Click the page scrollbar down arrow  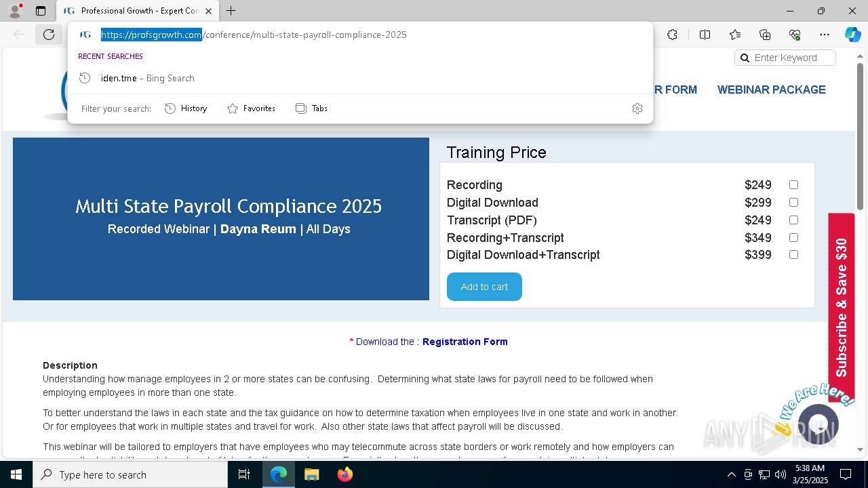[861, 449]
